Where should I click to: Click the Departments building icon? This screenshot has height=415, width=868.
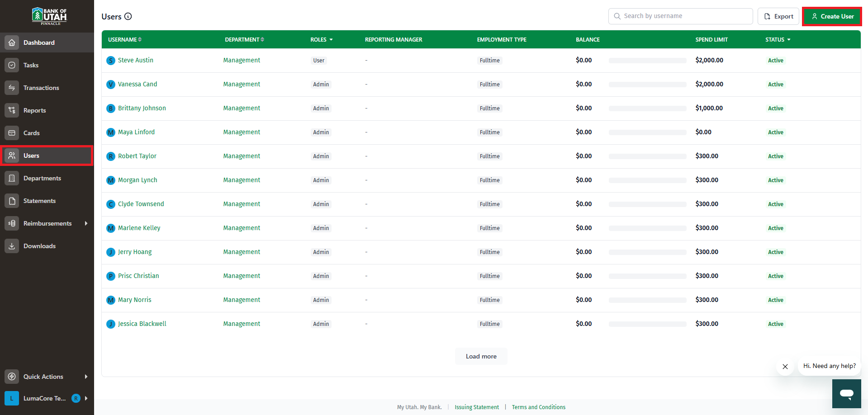(12, 178)
